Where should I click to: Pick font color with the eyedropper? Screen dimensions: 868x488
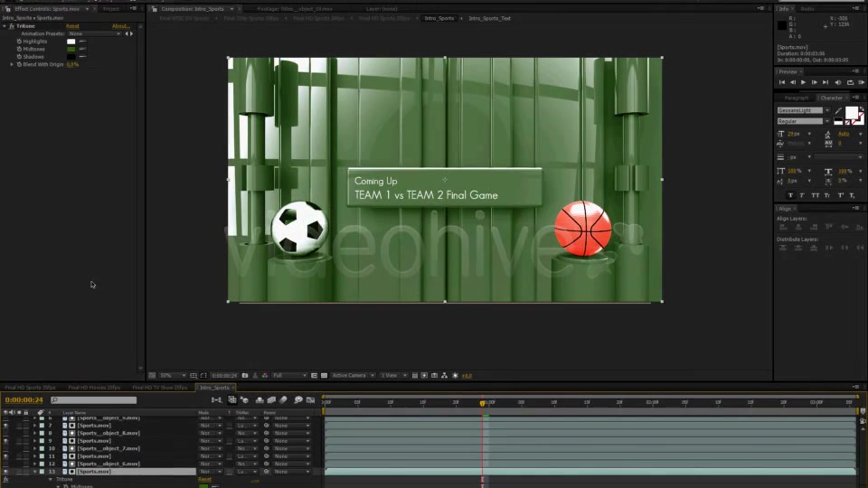click(838, 110)
